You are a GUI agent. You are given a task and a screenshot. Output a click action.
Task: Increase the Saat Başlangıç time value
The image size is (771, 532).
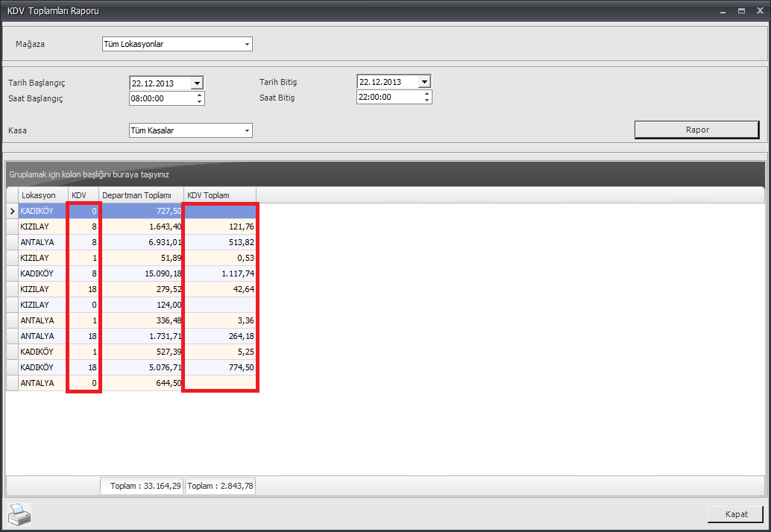199,95
